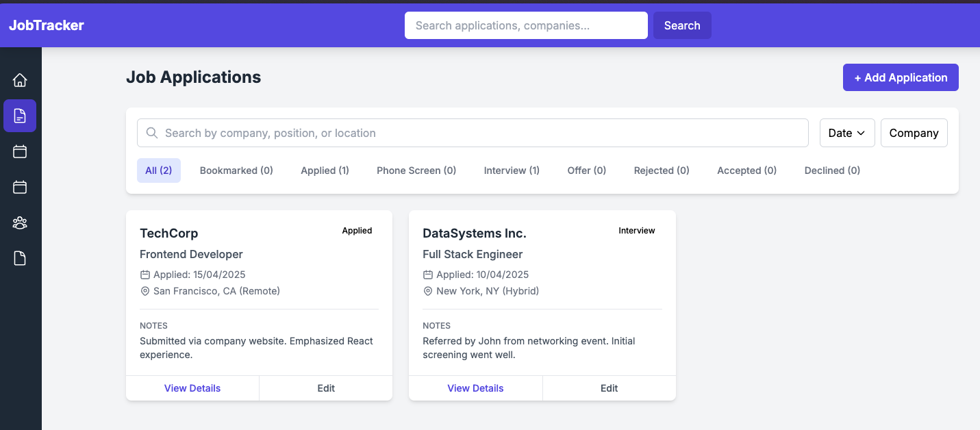Click calendar icon on the DataSystems Inc. card
The width and height of the screenshot is (980, 430).
click(x=428, y=275)
